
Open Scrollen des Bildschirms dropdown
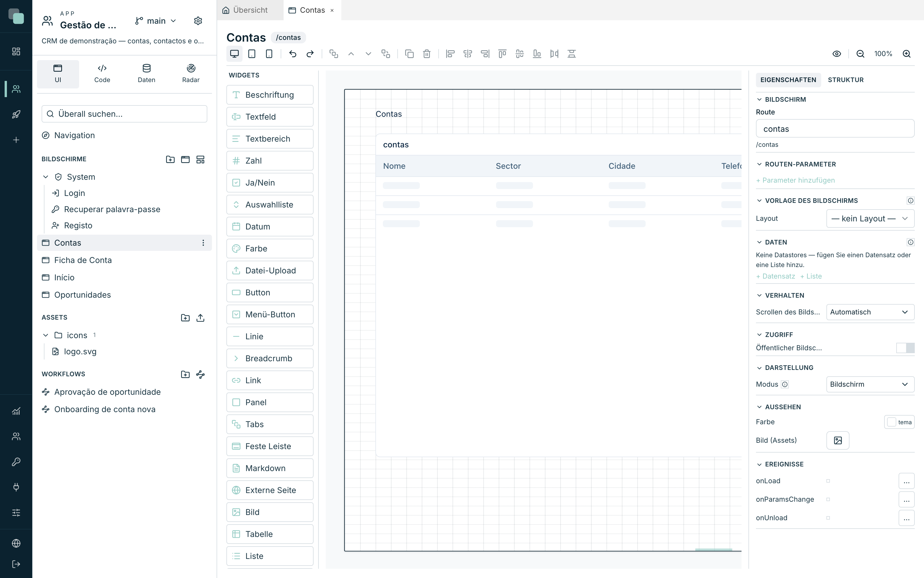tap(870, 312)
